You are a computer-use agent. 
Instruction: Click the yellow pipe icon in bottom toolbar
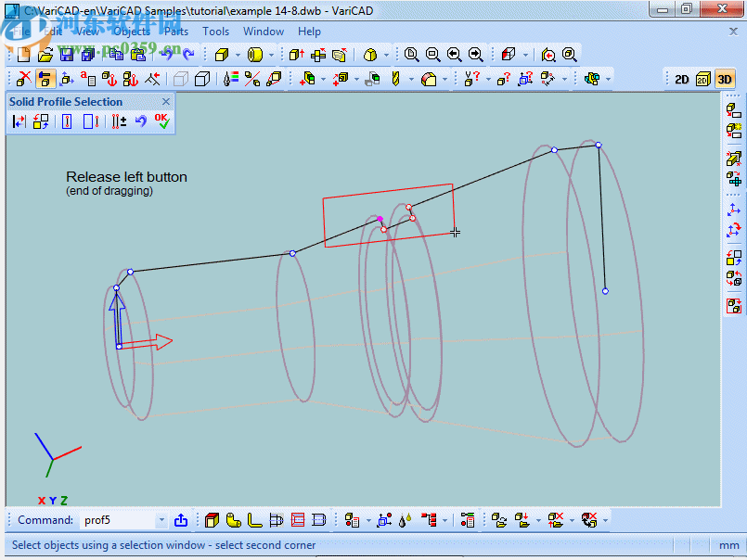(x=234, y=520)
